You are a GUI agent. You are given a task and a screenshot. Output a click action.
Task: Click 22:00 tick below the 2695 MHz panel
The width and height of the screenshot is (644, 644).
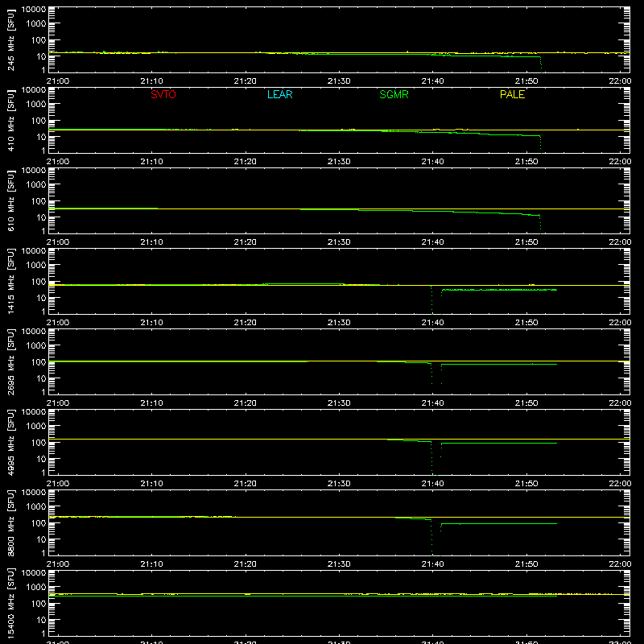620,403
